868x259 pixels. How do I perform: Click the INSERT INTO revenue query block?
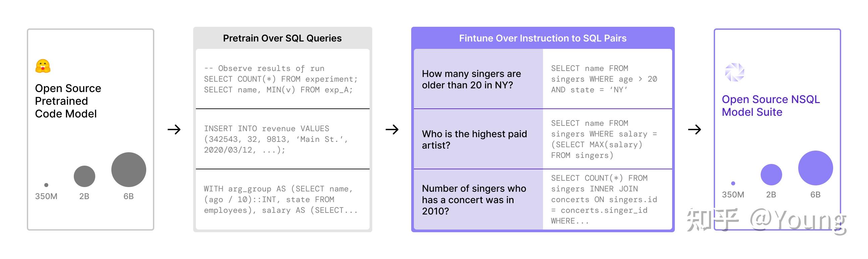tap(283, 139)
